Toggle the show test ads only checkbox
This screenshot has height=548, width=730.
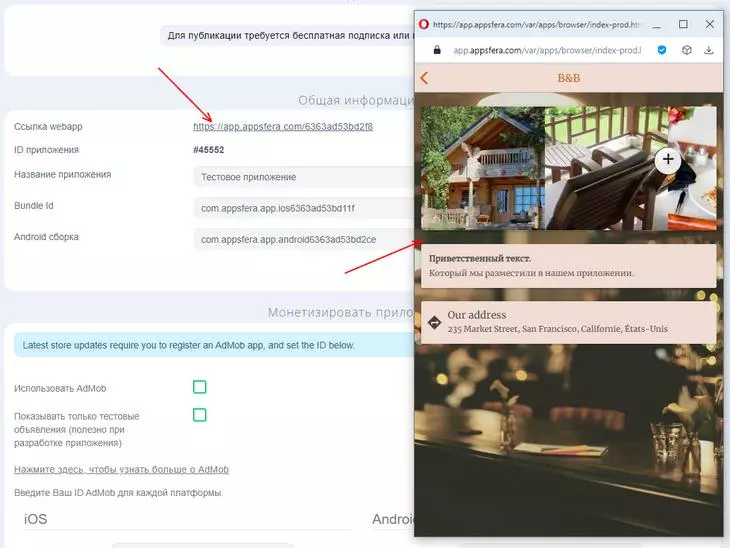point(200,415)
